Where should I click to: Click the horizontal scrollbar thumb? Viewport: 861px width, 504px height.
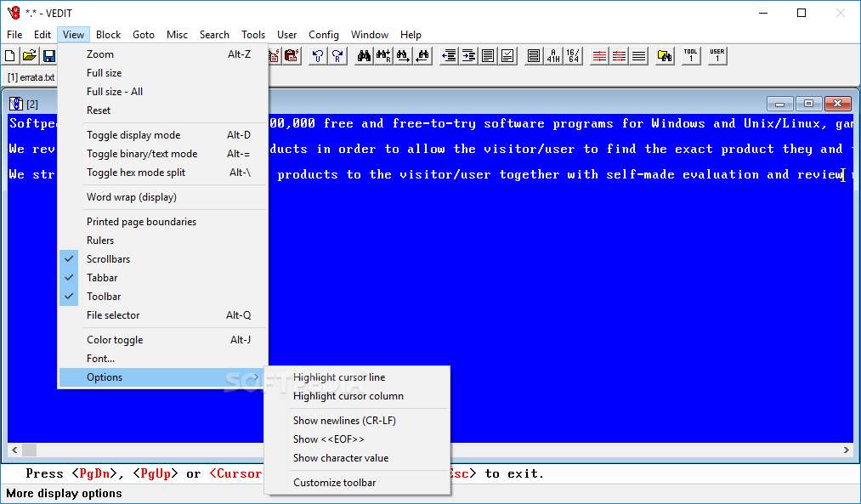pyautogui.click(x=29, y=450)
